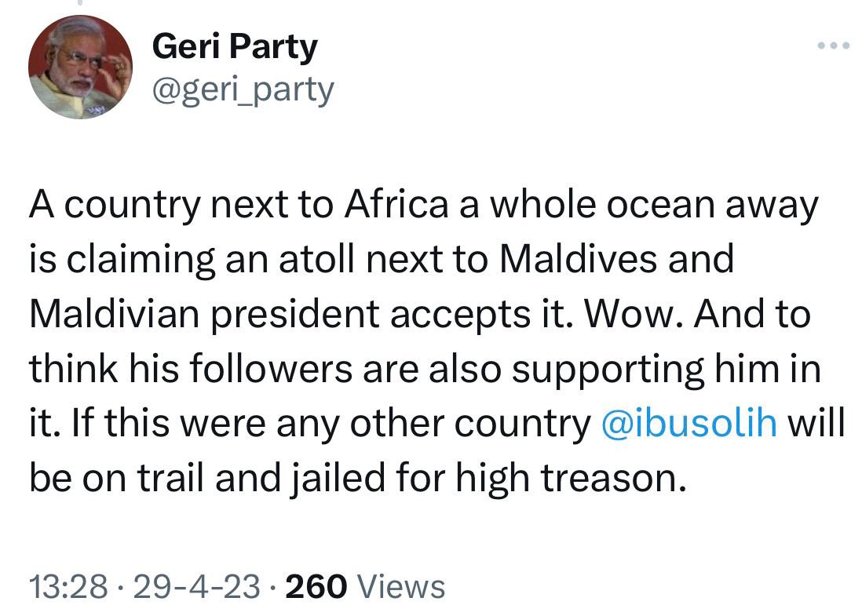This screenshot has width=862, height=616.
Task: Click the word supporting in the tweet
Action: click(x=608, y=370)
